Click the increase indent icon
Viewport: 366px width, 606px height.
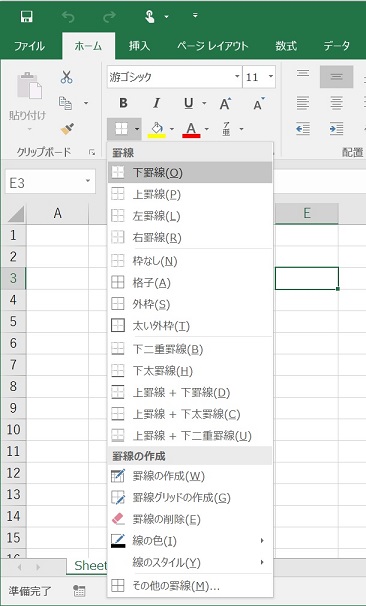(337, 129)
